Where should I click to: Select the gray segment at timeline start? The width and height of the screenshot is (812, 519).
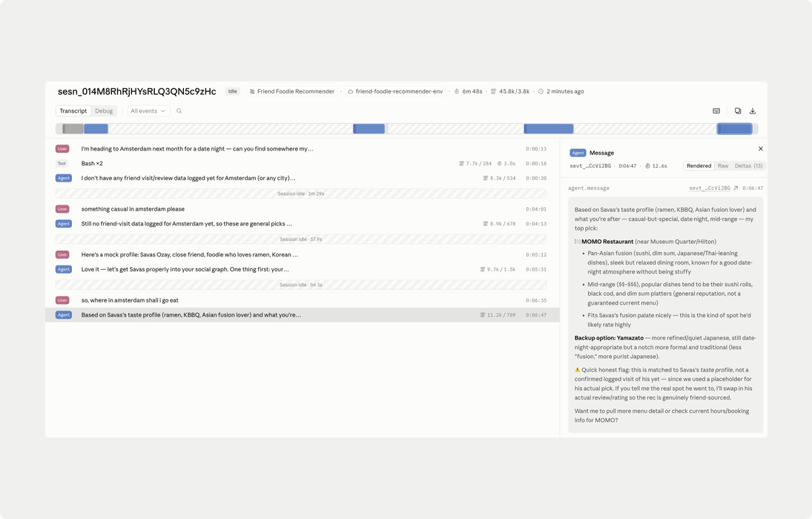(73, 128)
